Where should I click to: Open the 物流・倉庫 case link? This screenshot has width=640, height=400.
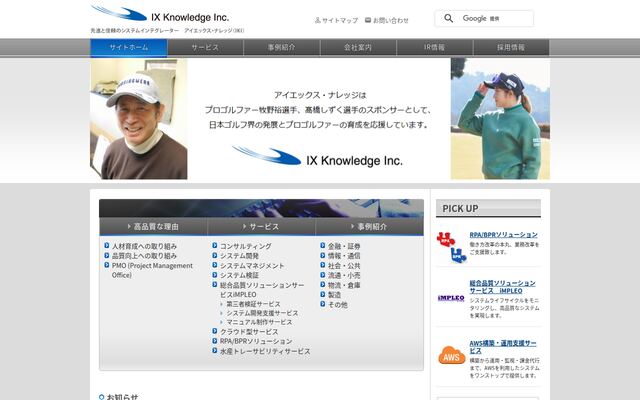click(x=344, y=285)
